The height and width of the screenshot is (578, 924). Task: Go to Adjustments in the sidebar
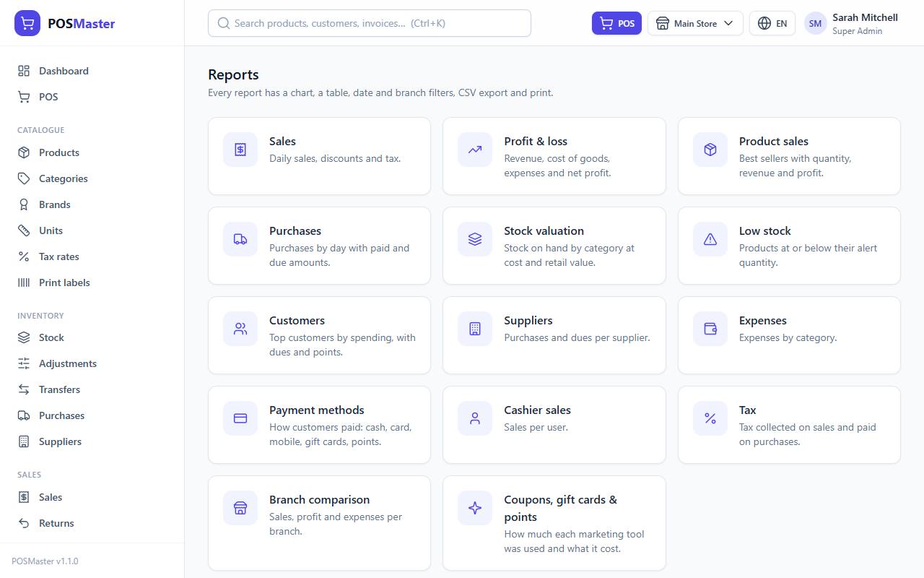coord(92,363)
